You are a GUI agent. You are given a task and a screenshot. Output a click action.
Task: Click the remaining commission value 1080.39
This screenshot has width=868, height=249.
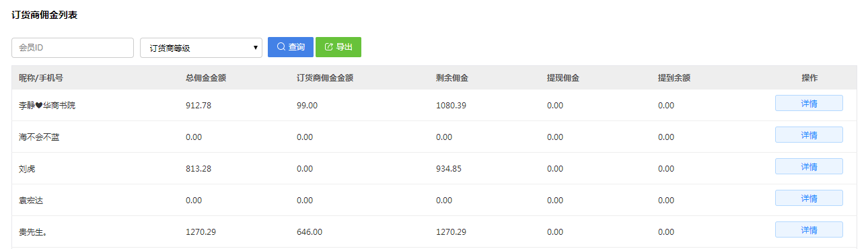click(x=451, y=106)
